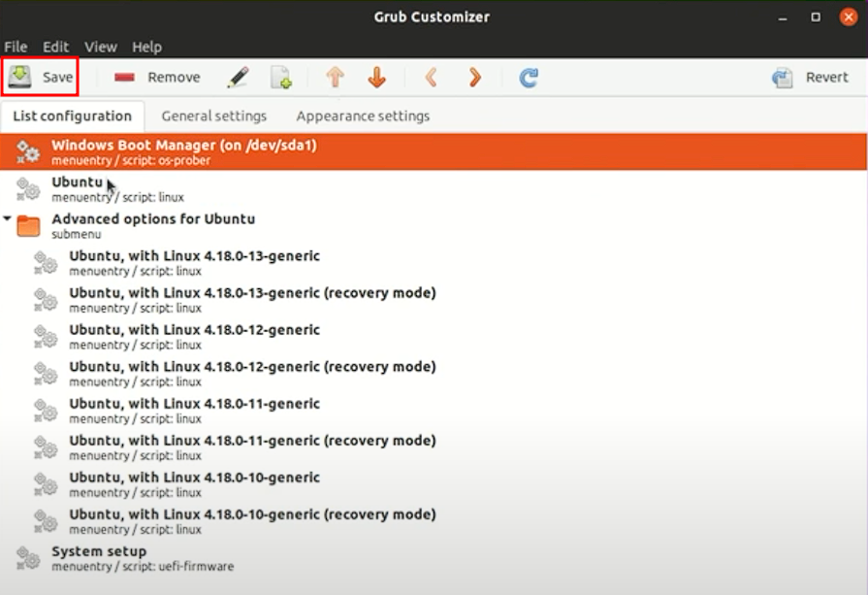Click folder icon of Advanced options submenu
This screenshot has width=868, height=595.
[x=28, y=226]
